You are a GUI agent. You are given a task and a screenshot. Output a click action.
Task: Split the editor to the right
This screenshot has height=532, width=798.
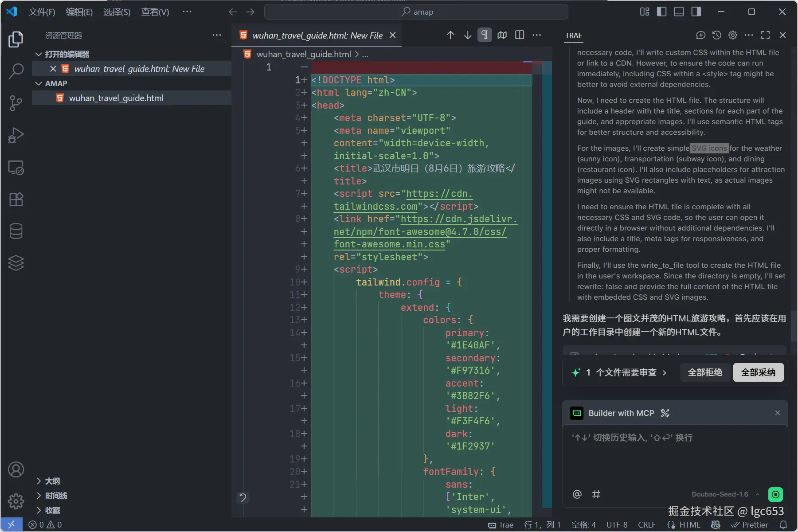click(x=520, y=35)
